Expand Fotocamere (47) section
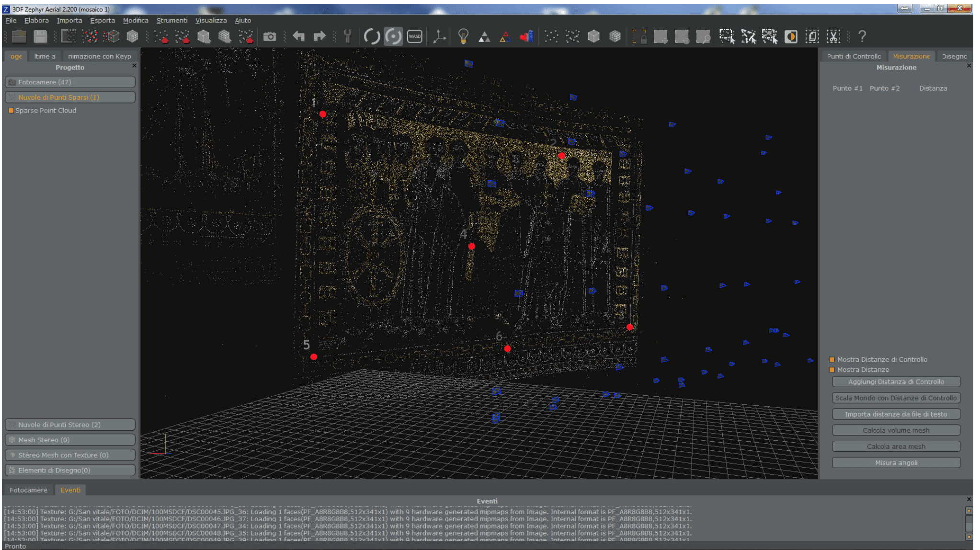Viewport: 980px width, 550px height. pyautogui.click(x=70, y=82)
